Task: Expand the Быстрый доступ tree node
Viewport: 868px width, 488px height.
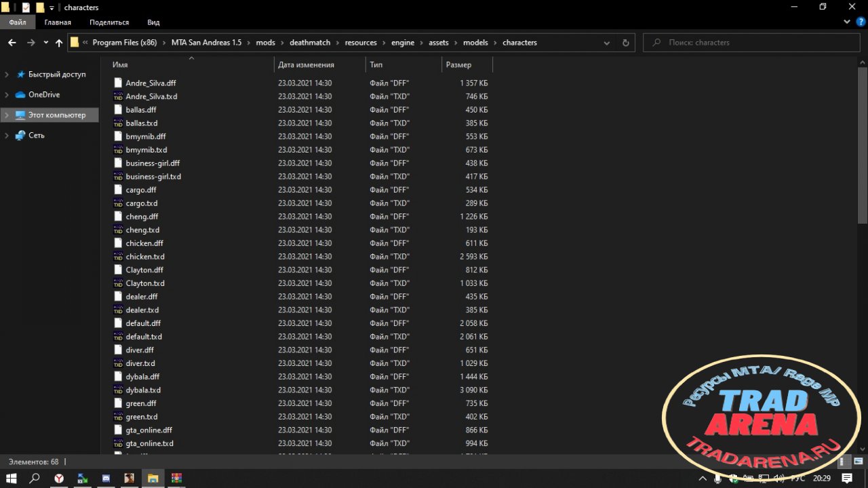Action: click(7, 75)
